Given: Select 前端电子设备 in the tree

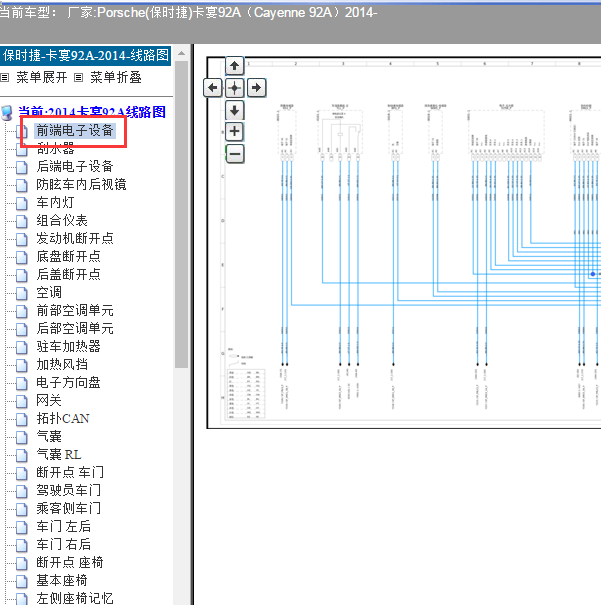Looking at the screenshot, I should [x=75, y=130].
